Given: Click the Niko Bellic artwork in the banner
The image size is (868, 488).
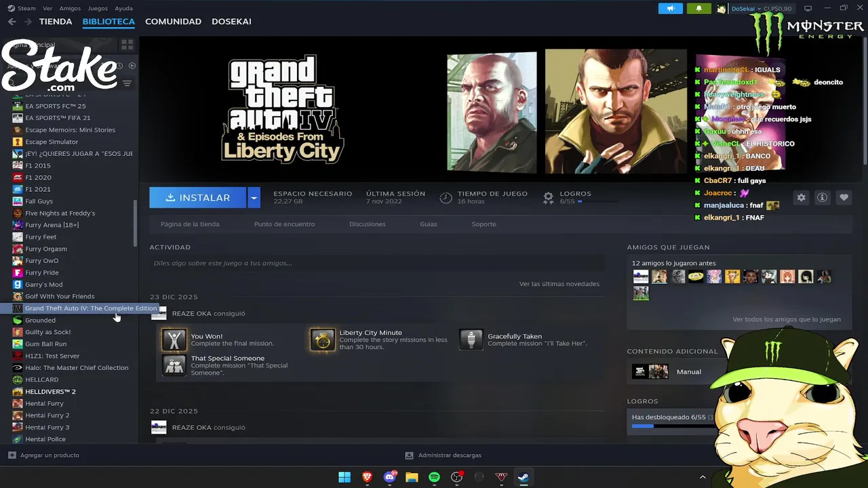Looking at the screenshot, I should pyautogui.click(x=615, y=111).
